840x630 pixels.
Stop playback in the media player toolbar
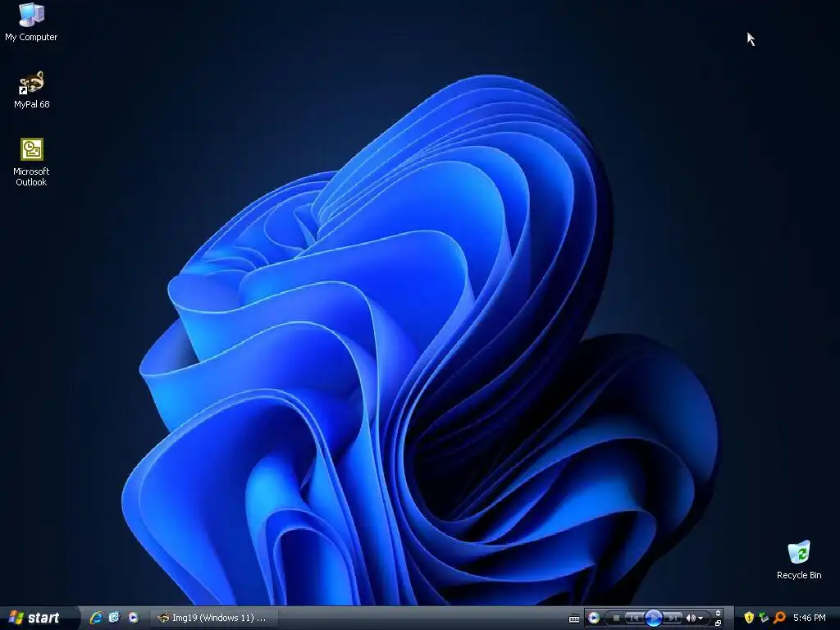(x=616, y=618)
